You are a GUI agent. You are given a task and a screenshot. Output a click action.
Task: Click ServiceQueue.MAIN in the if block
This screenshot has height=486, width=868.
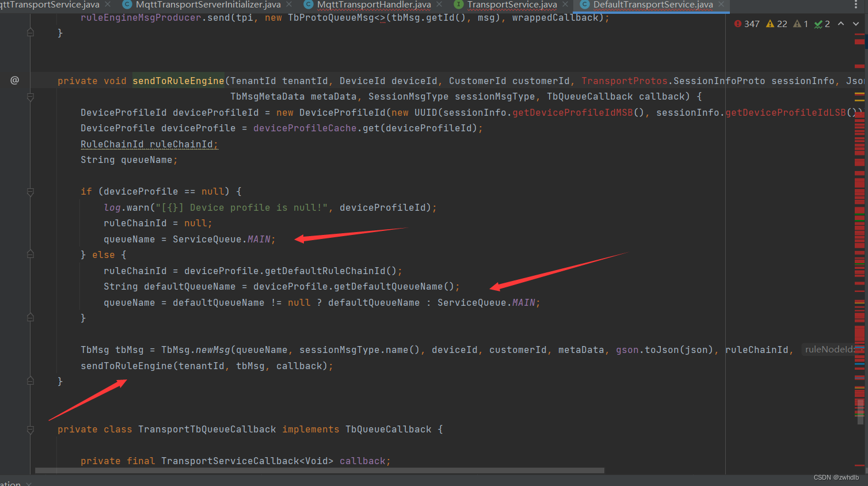click(222, 240)
